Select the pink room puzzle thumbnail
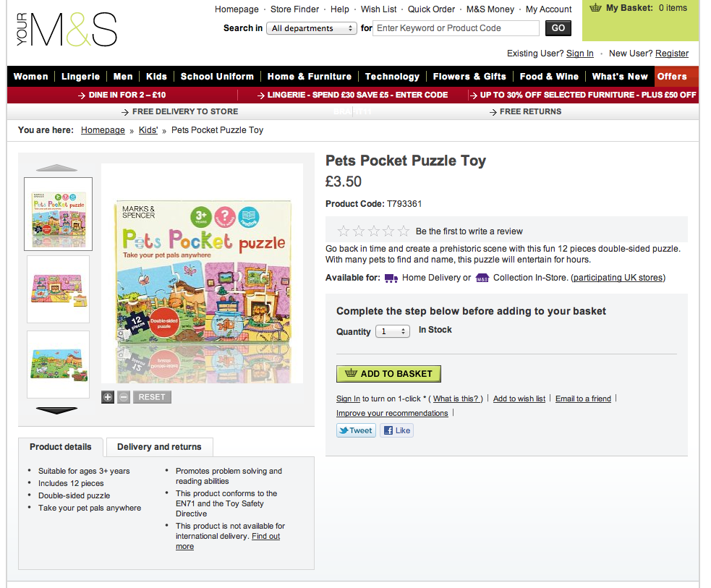 (x=58, y=289)
